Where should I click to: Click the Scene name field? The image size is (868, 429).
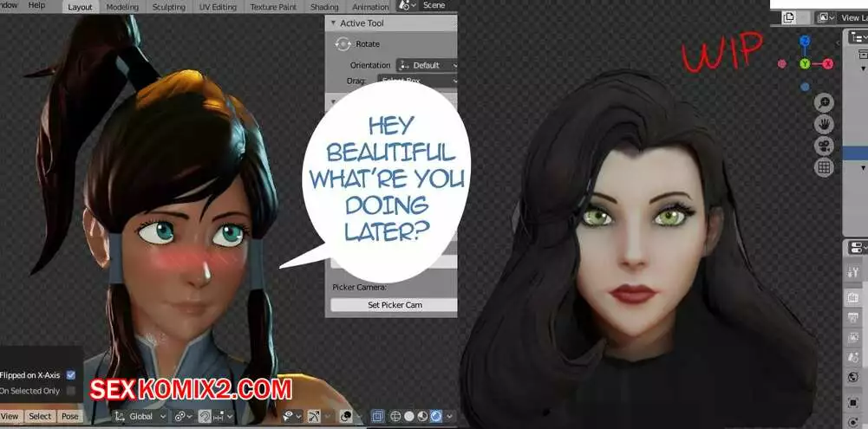(434, 6)
